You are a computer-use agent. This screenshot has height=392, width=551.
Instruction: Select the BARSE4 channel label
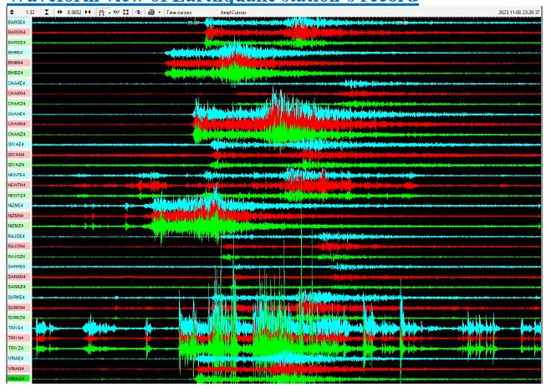(17, 23)
